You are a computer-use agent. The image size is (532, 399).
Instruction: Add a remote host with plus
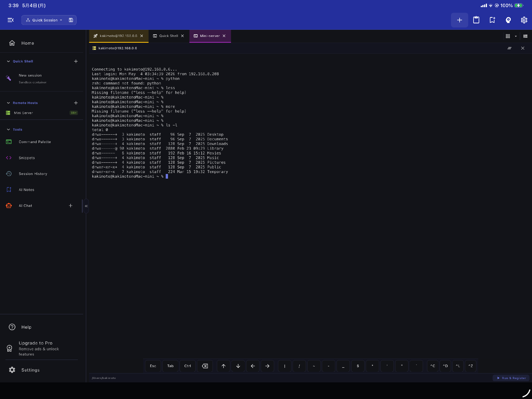click(x=76, y=103)
